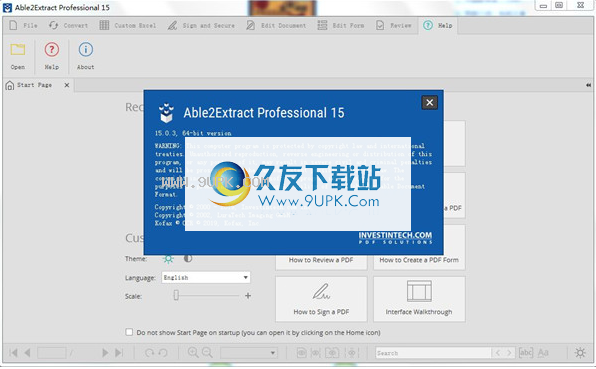Click the Scale slider handle

pos(176,295)
